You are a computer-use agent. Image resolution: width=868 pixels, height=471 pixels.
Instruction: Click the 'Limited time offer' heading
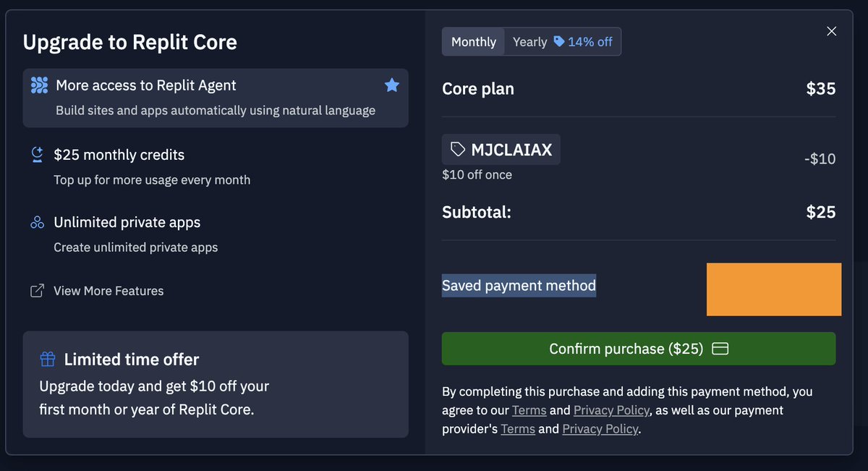(x=132, y=360)
